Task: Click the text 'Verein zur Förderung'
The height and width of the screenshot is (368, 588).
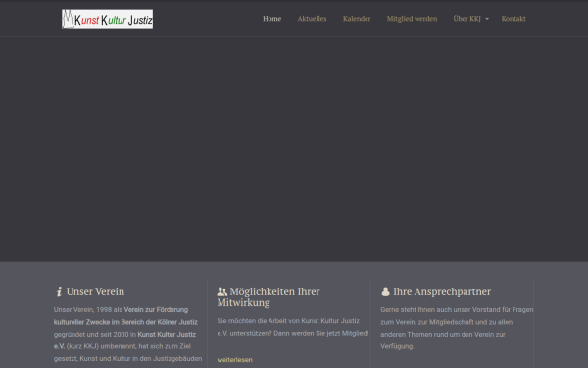Action: [x=156, y=310]
